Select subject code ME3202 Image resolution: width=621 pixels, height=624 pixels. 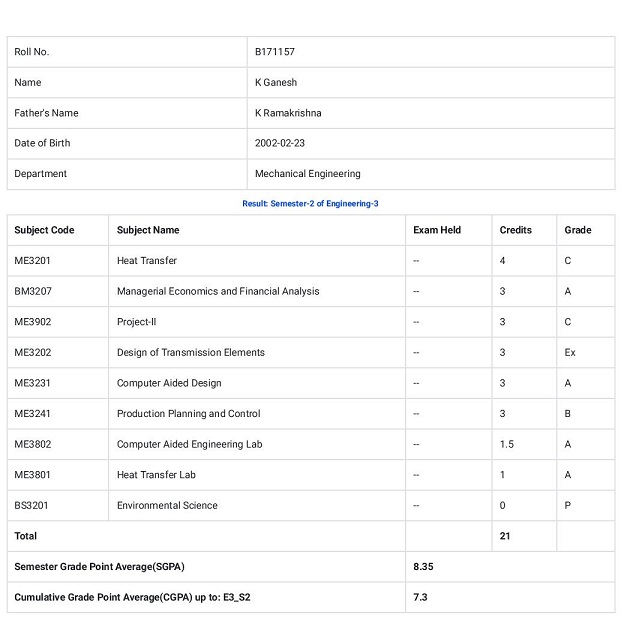33,353
